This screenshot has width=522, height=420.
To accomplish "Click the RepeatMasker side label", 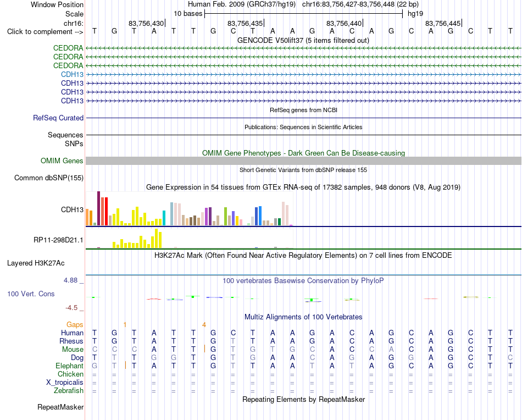I will tap(60, 407).
